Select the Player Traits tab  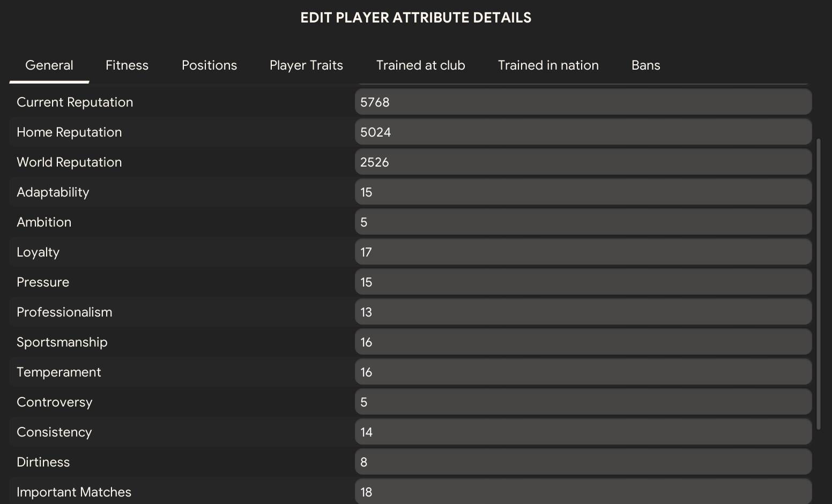[x=306, y=65]
